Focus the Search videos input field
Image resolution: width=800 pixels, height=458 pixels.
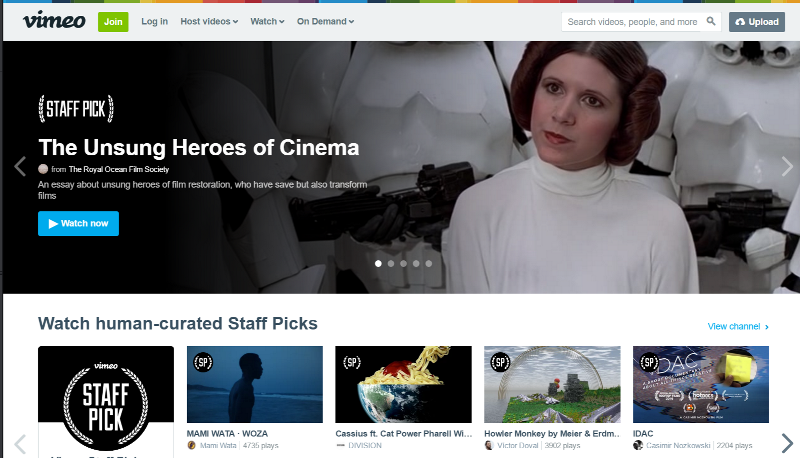click(x=633, y=22)
